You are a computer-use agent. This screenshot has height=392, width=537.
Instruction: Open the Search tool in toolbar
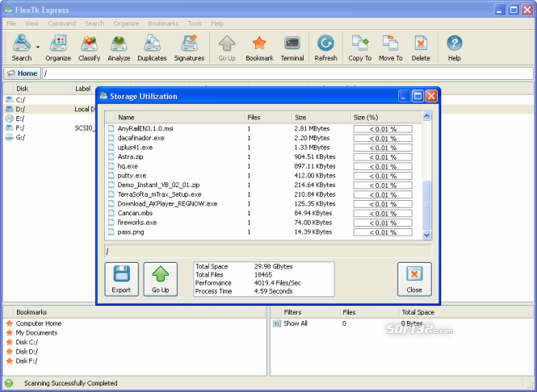(x=22, y=48)
